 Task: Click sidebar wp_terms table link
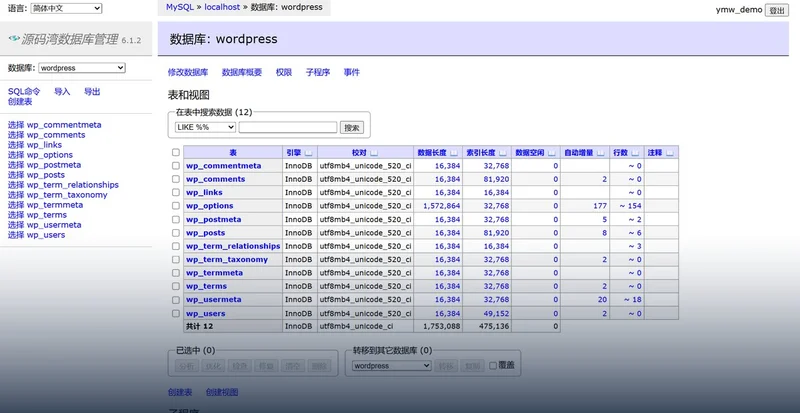[47, 215]
